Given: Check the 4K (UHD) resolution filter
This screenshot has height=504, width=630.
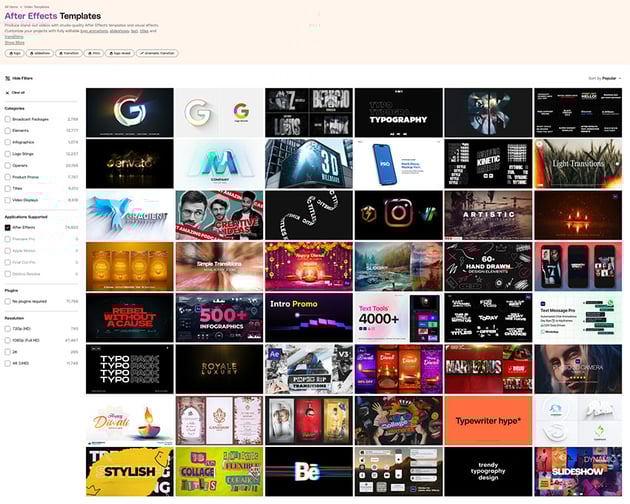Looking at the screenshot, I should point(8,363).
